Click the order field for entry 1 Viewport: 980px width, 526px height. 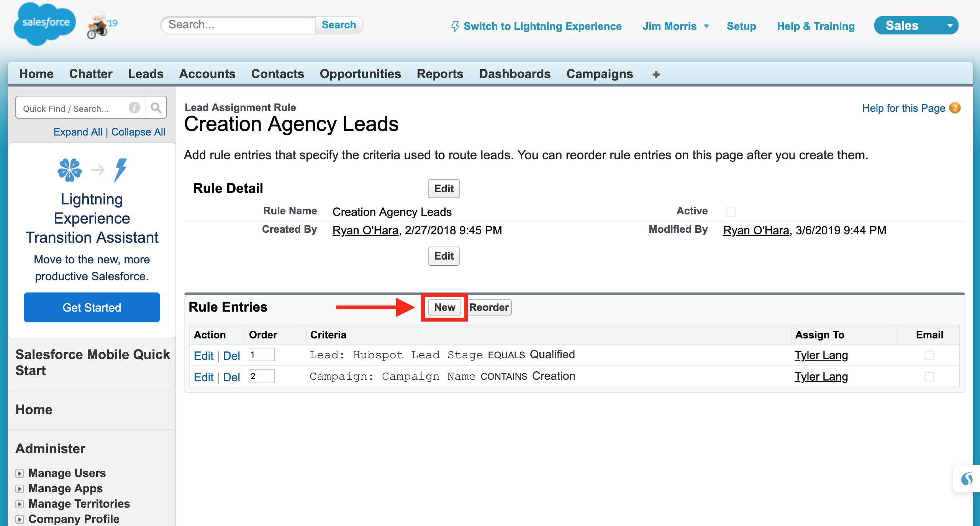point(261,354)
